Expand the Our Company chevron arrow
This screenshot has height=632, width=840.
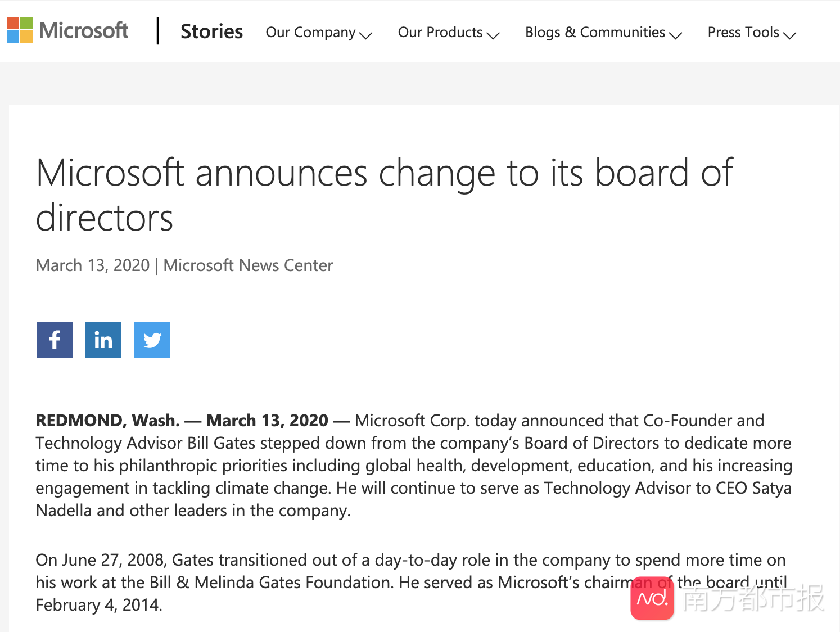[366, 35]
